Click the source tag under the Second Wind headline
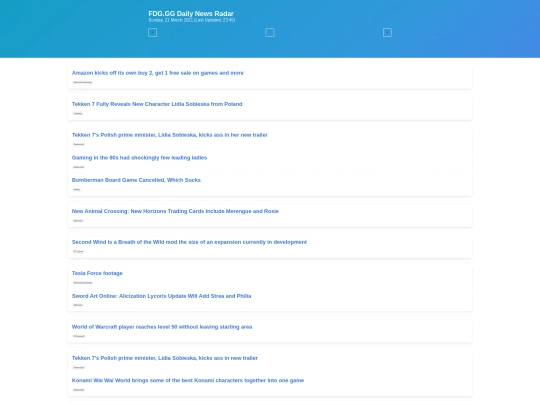 click(78, 251)
